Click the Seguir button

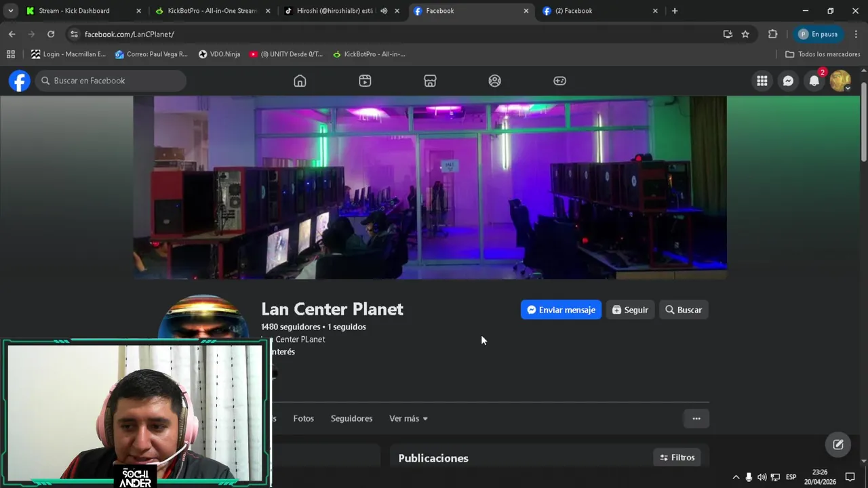[630, 310]
